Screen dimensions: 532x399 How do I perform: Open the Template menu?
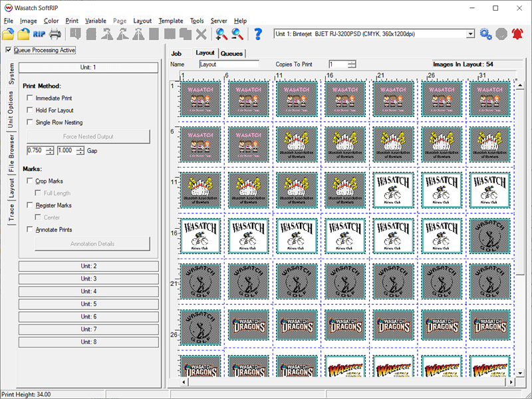click(x=171, y=21)
